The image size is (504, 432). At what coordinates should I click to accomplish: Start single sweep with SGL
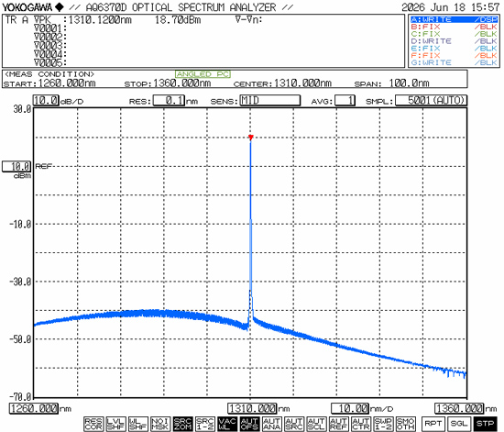pos(459,424)
